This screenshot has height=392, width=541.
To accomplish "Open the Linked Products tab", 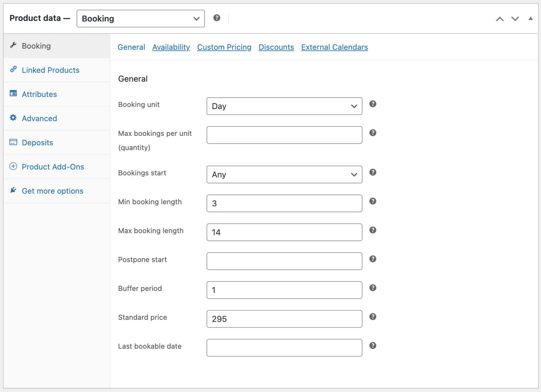I will [51, 70].
